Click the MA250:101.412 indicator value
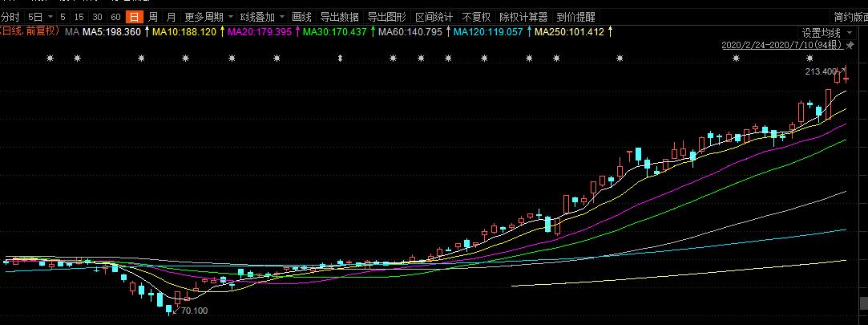 pos(569,32)
